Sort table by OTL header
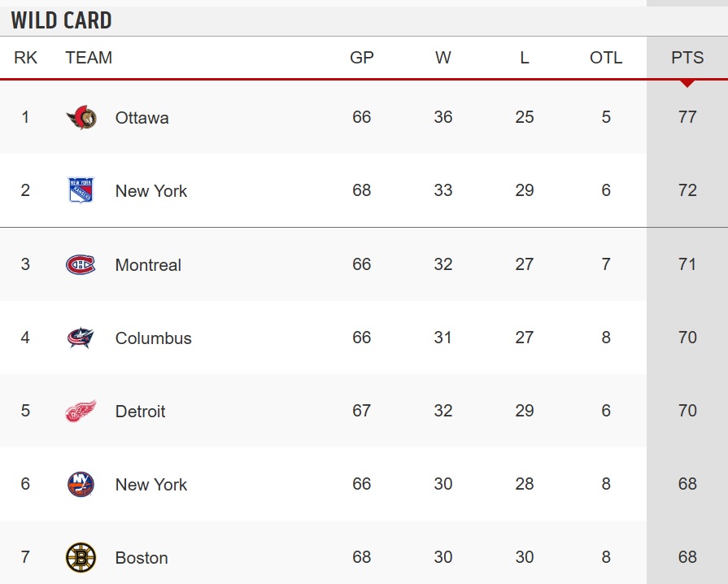Screen dimensions: 728x584 (x=606, y=58)
